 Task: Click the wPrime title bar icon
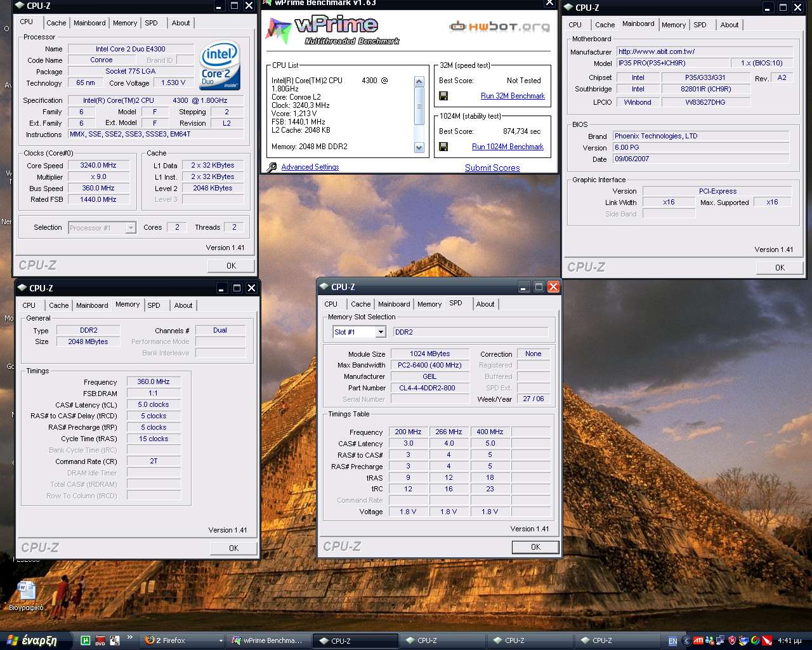click(x=268, y=3)
